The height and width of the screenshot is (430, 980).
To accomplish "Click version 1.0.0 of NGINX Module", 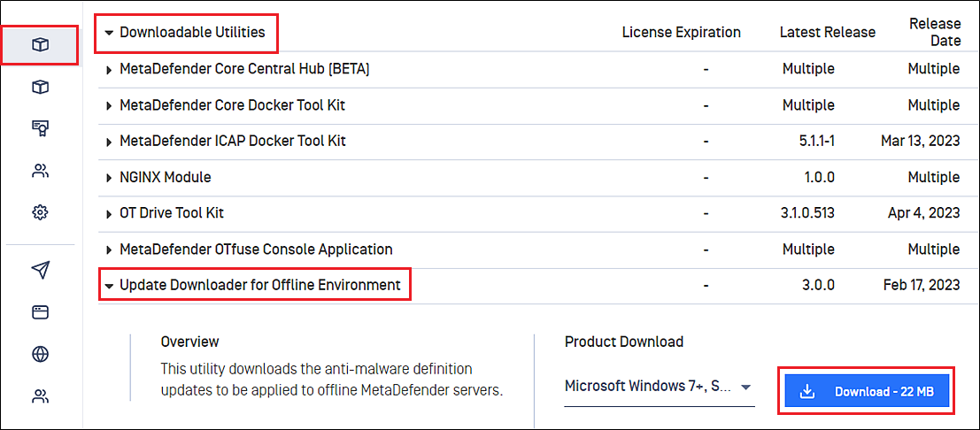I will click(819, 178).
